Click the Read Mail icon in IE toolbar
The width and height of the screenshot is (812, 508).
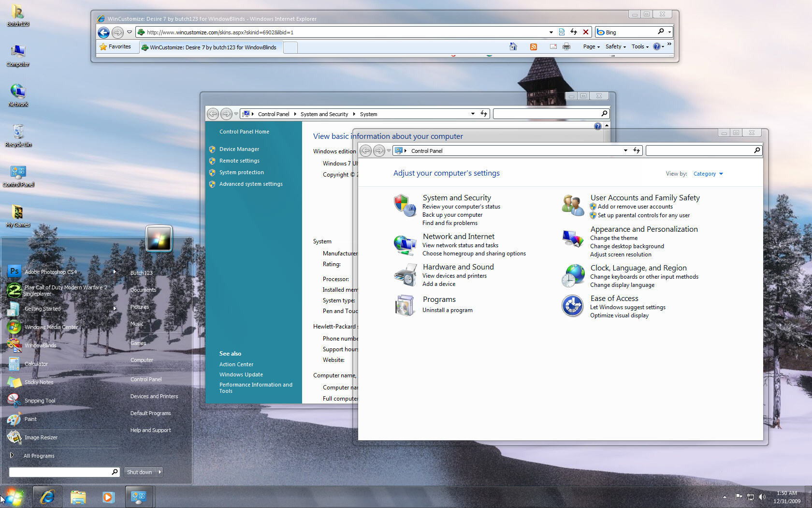click(553, 46)
